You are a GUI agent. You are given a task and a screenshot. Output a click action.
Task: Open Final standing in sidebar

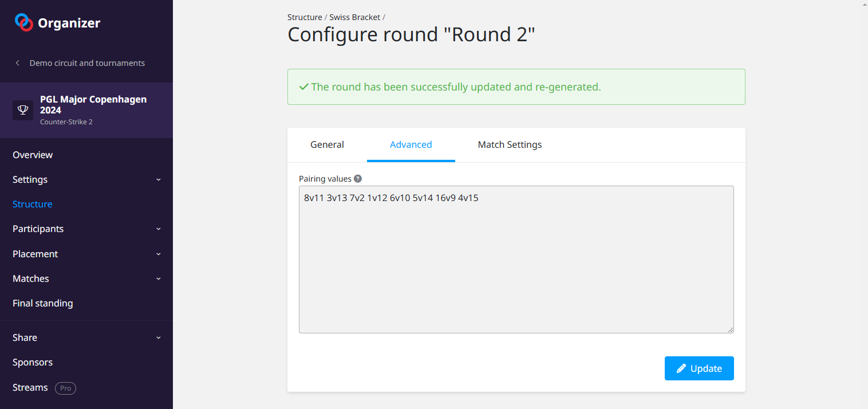coord(43,303)
